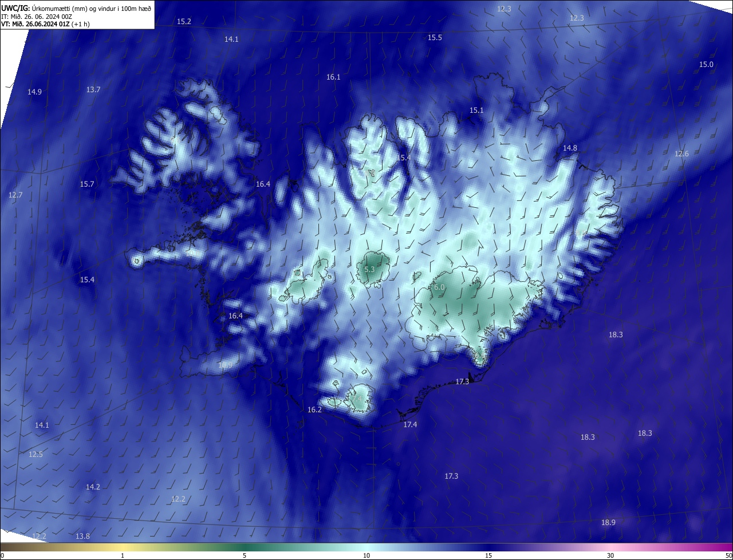The width and height of the screenshot is (733, 560).
Task: Click the 15.0 value label on the map
Action: pyautogui.click(x=706, y=64)
